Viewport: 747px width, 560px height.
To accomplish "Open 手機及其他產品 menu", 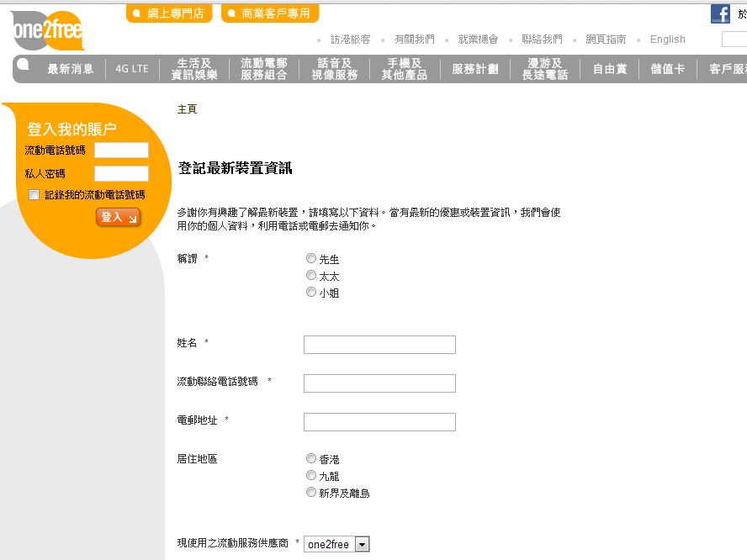I will coord(405,69).
